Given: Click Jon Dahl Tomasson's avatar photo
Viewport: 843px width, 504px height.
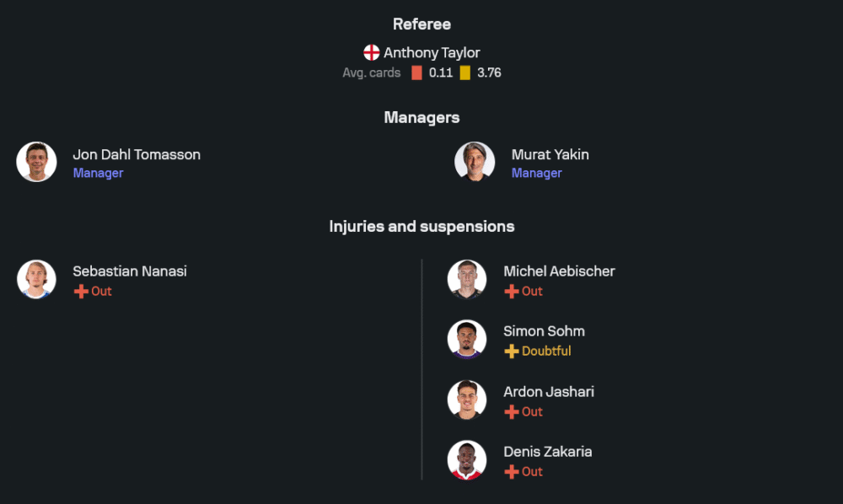Looking at the screenshot, I should pos(36,162).
